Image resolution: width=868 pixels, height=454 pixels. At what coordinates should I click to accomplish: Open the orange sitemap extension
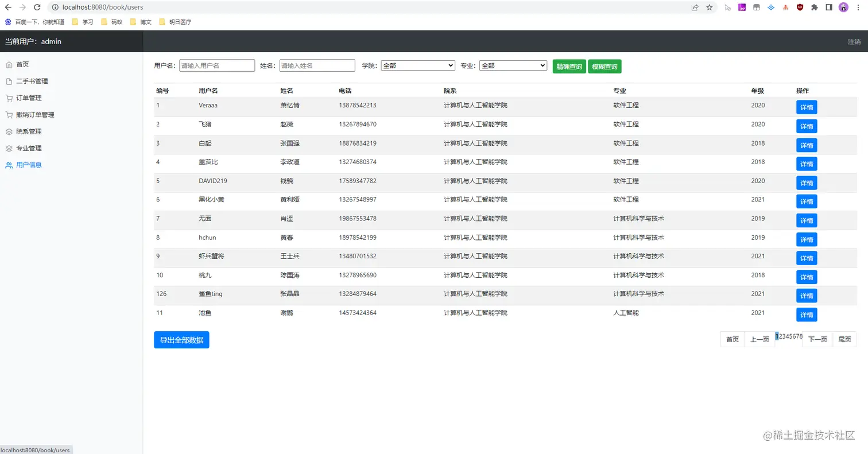pyautogui.click(x=785, y=7)
